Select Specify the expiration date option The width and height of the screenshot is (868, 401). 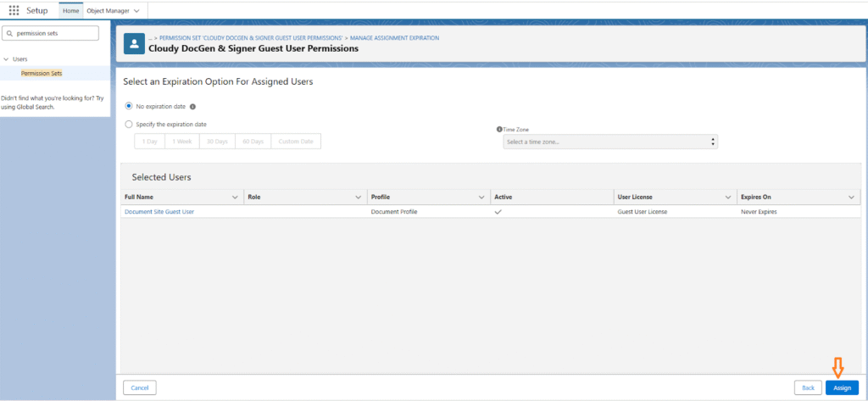[x=129, y=124]
